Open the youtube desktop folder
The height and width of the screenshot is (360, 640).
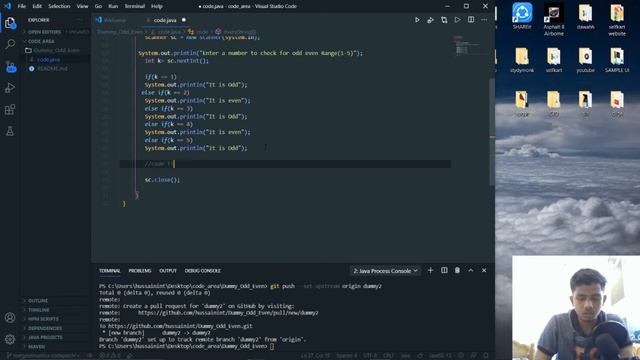585,60
